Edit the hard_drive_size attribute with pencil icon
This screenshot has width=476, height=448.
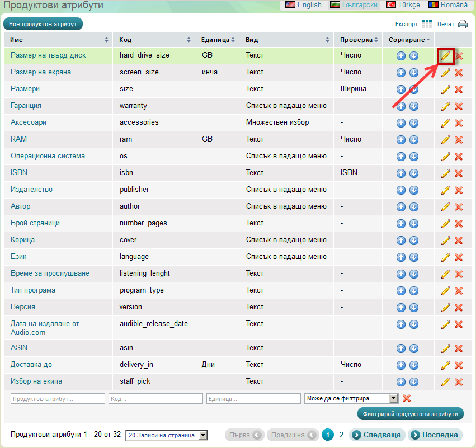tap(445, 56)
